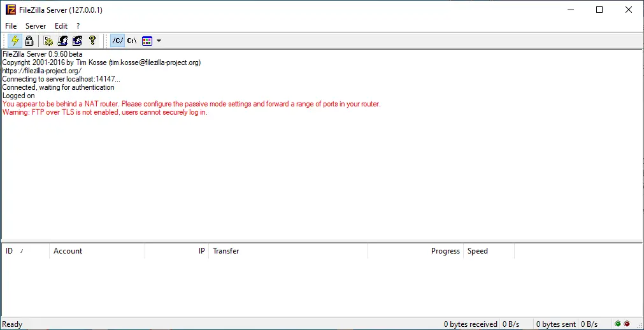Open the ? help menu
The height and width of the screenshot is (330, 644).
click(78, 26)
